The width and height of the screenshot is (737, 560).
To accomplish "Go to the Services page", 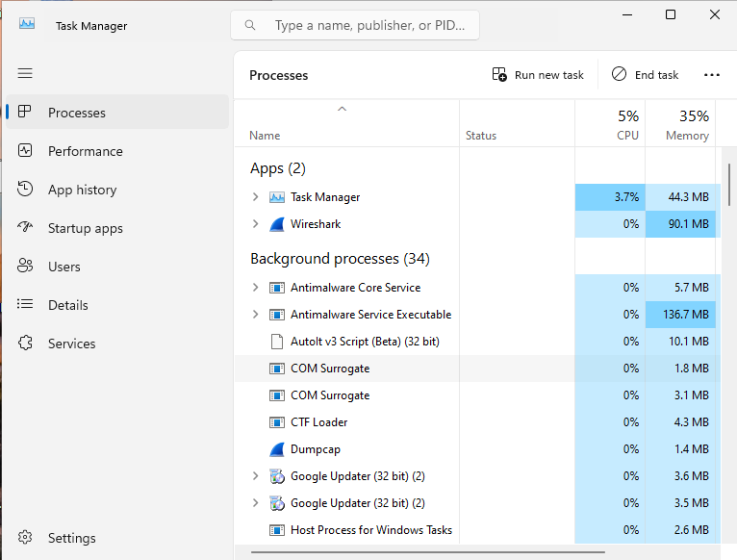I will click(71, 344).
